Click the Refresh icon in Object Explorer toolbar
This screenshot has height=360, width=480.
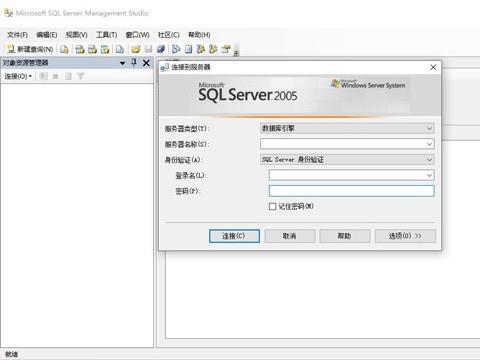point(68,76)
